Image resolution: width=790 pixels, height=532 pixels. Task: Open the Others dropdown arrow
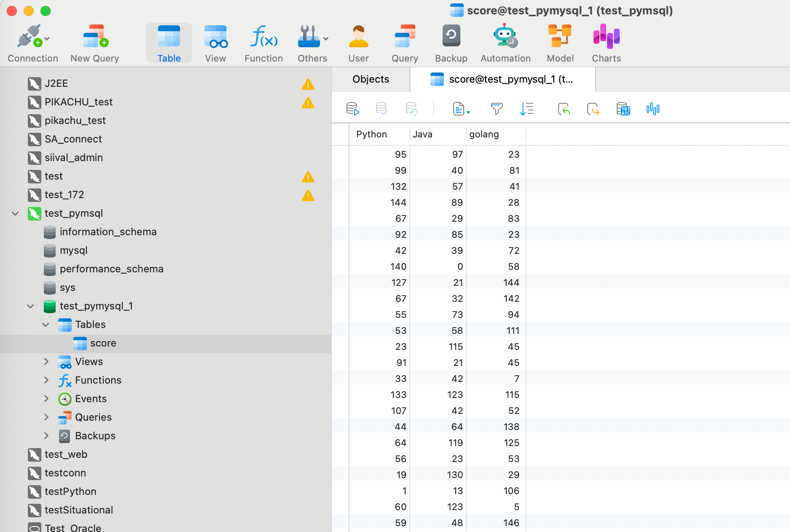pyautogui.click(x=326, y=39)
